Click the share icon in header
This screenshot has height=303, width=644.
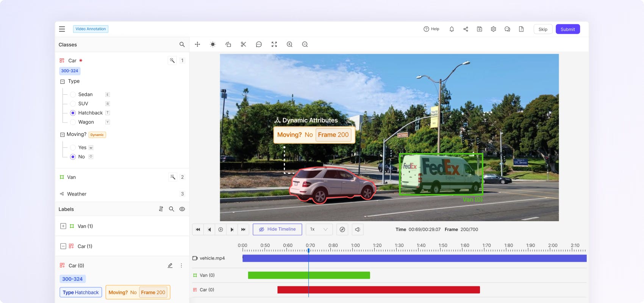(x=466, y=29)
